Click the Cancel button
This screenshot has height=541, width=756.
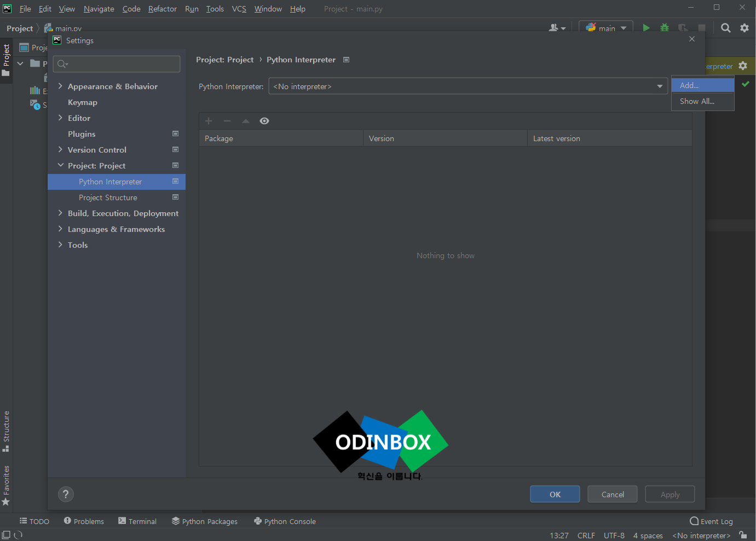coord(613,494)
